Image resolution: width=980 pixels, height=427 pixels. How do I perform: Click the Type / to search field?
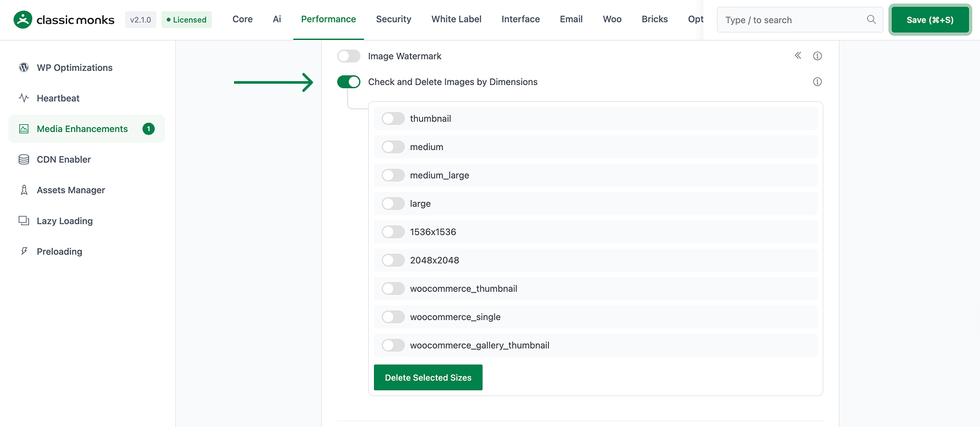tap(799, 20)
